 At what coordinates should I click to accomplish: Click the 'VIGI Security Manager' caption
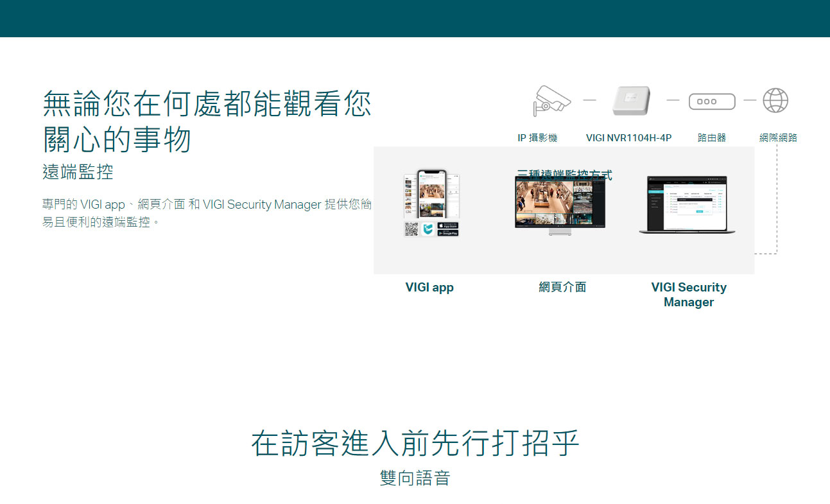689,295
